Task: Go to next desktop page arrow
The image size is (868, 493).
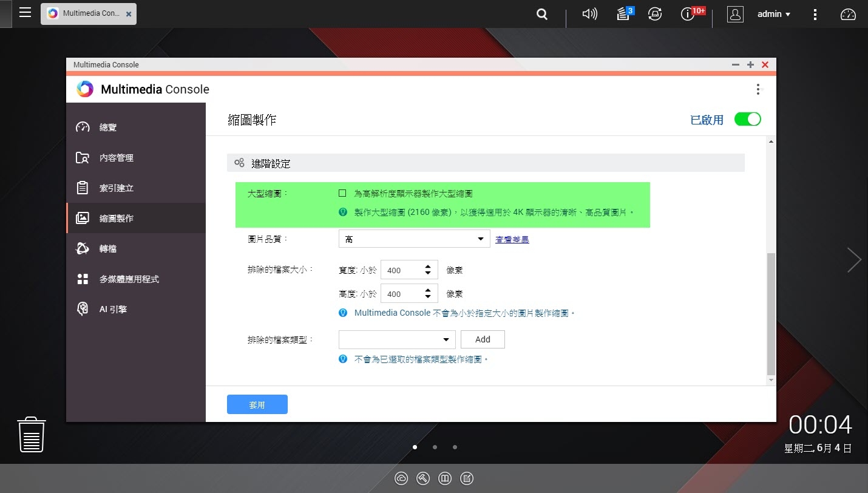Action: (x=854, y=260)
